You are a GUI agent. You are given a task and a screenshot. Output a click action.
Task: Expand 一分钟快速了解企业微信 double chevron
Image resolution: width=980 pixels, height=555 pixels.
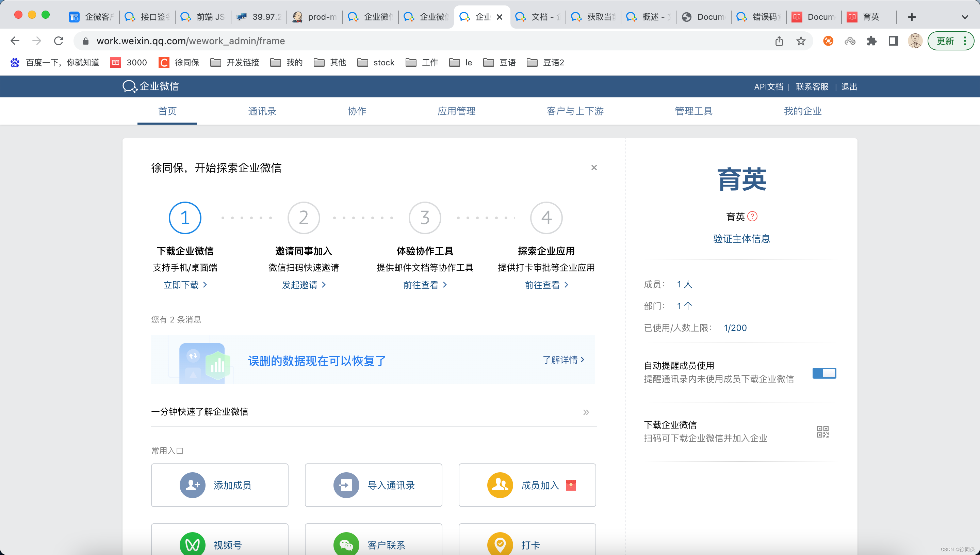point(586,412)
